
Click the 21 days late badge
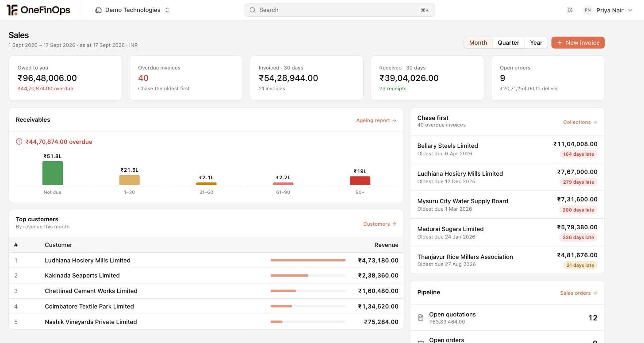[580, 266]
